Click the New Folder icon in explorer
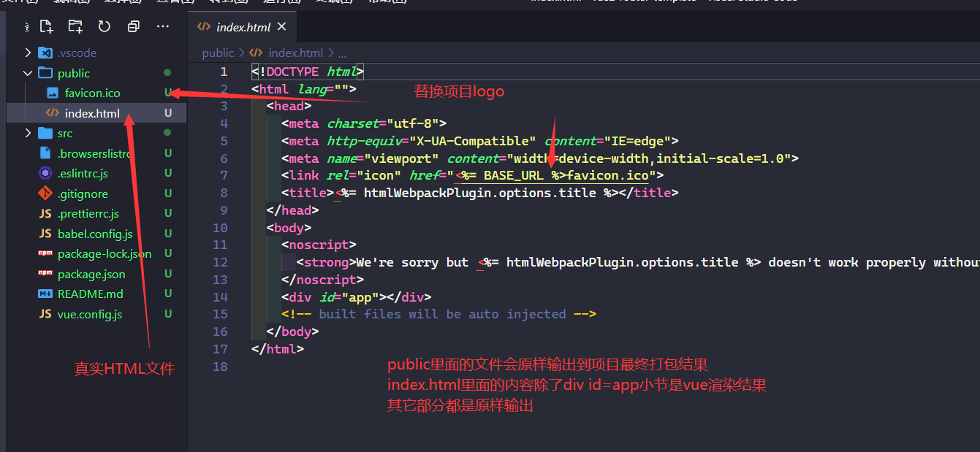The height and width of the screenshot is (452, 980). pyautogui.click(x=75, y=27)
